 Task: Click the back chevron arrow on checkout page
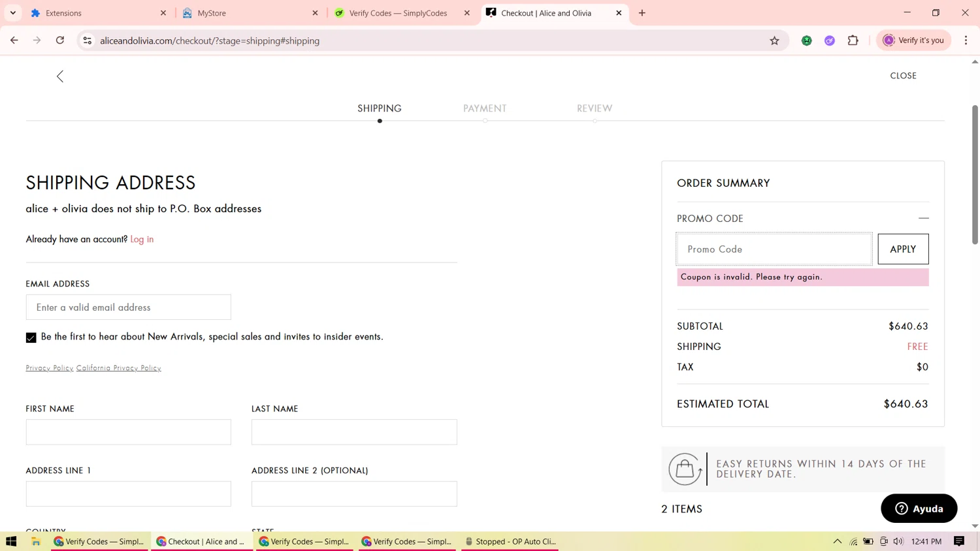pyautogui.click(x=60, y=76)
